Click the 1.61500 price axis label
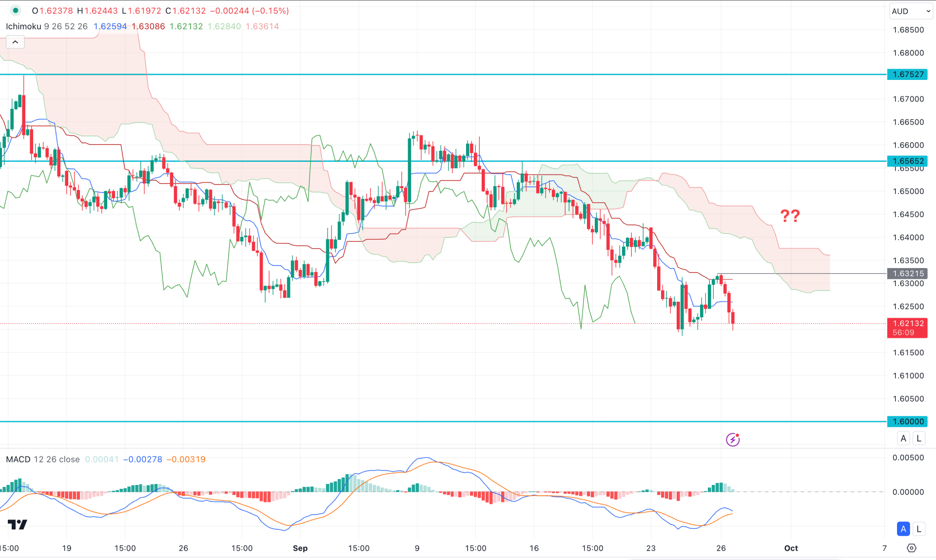The width and height of the screenshot is (936, 560). (x=908, y=352)
